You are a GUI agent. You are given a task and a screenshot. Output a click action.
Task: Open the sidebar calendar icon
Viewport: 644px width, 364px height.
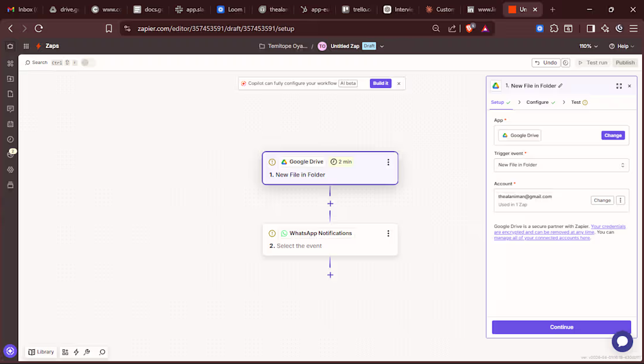(11, 124)
